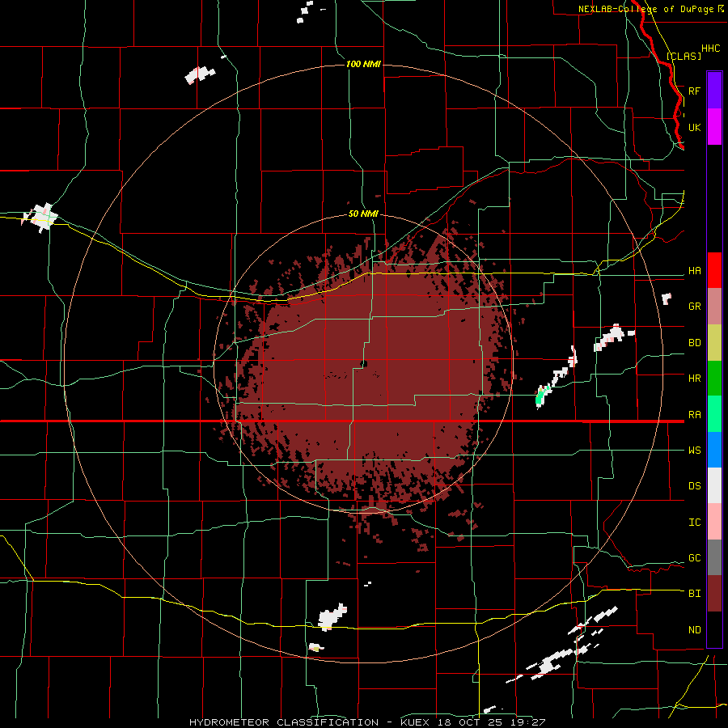
Task: Click the red HA legend color swatch
Action: (714, 270)
